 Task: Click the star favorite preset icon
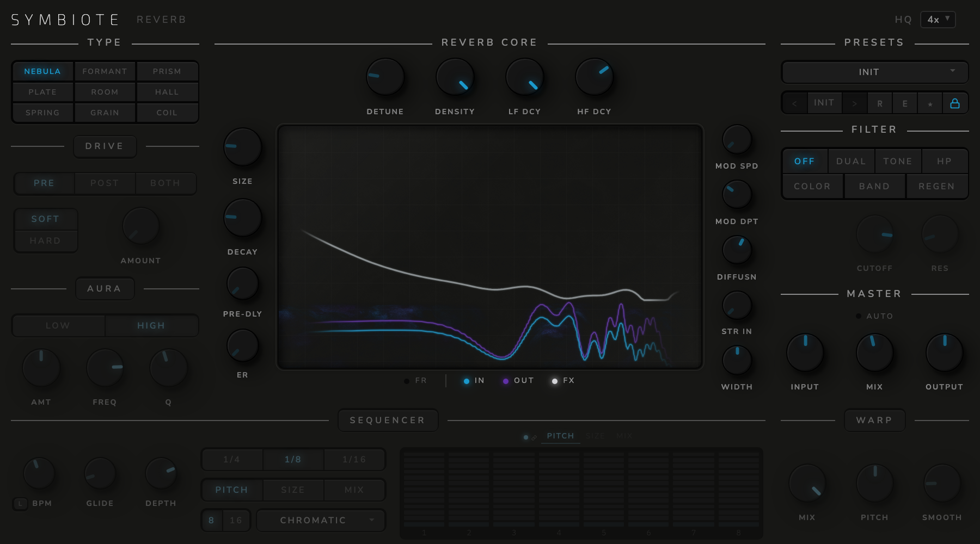[930, 103]
